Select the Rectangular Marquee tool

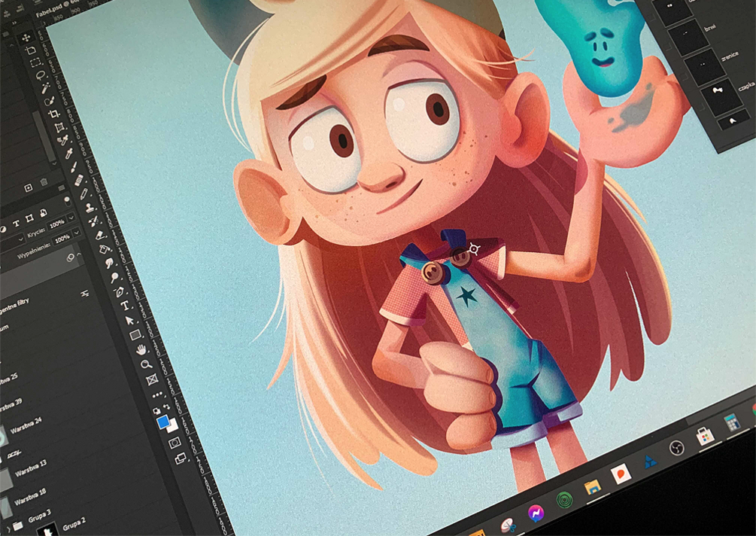(x=35, y=62)
